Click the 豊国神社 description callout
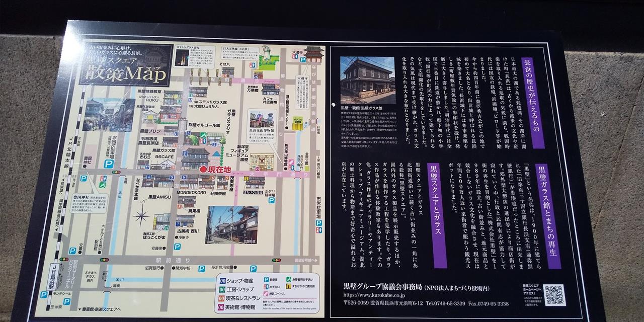 tap(89, 203)
